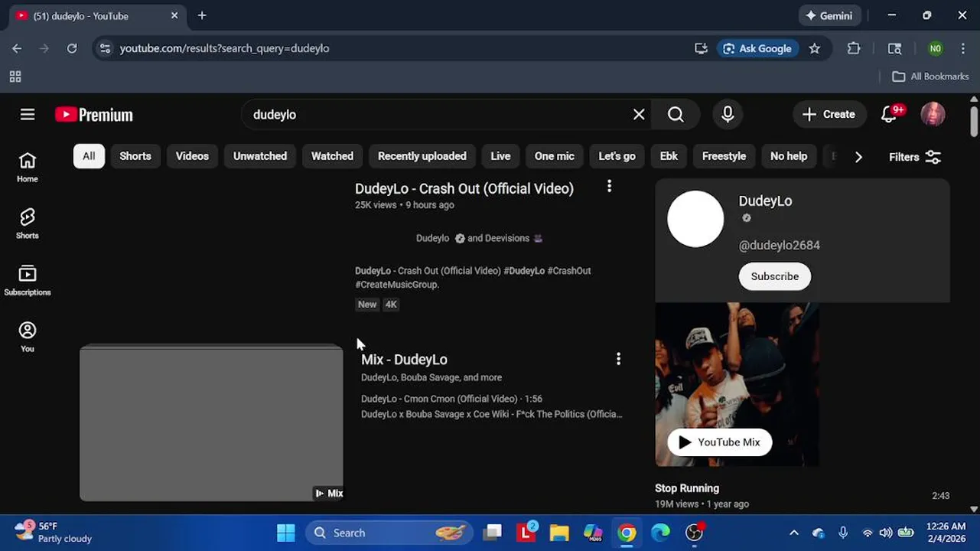This screenshot has width=980, height=551.
Task: Select the Videos filter chip
Action: tap(192, 156)
